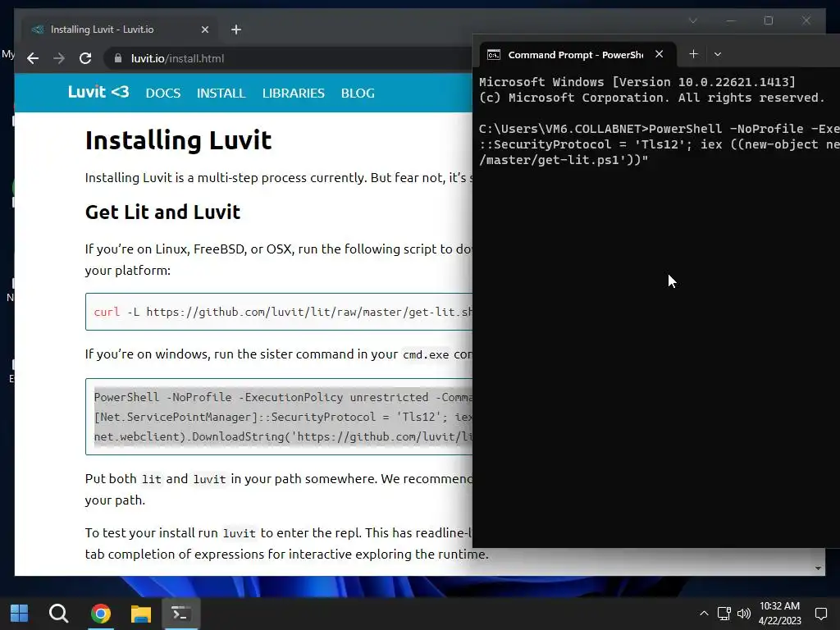Click the PowerShell command code block

pyautogui.click(x=279, y=417)
